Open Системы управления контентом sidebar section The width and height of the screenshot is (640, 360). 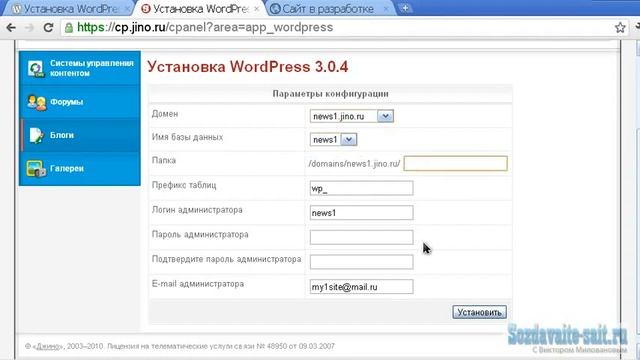[80, 68]
